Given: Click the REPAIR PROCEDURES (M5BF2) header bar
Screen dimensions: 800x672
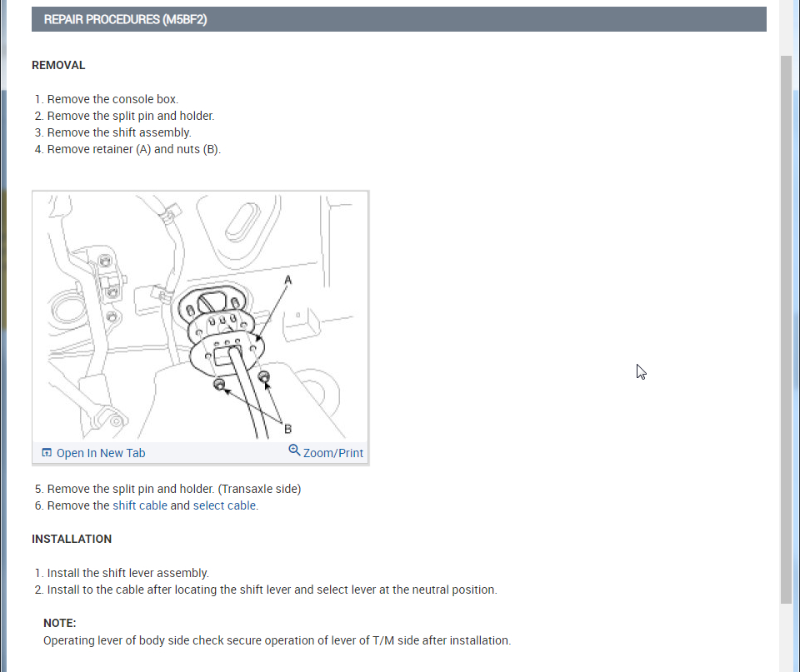Looking at the screenshot, I should (398, 19).
